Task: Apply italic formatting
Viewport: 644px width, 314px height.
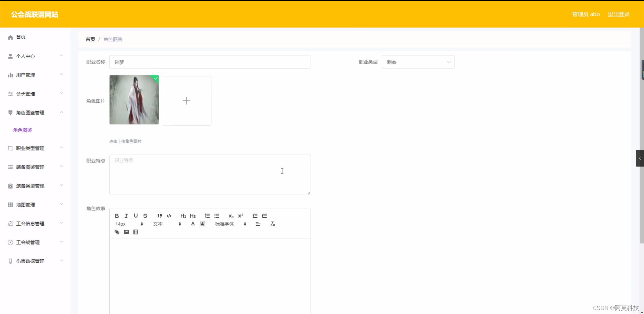Action: [x=126, y=216]
